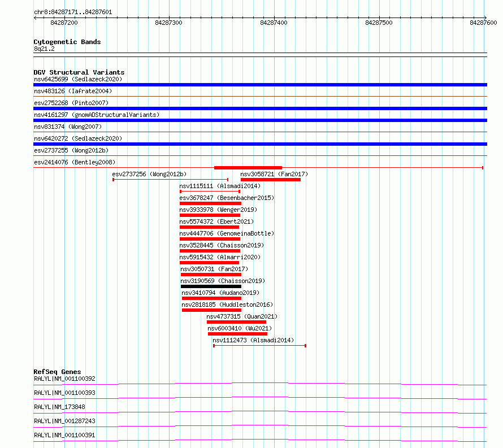
Task: Click the 84287300 ruler position label
Action: (x=168, y=23)
